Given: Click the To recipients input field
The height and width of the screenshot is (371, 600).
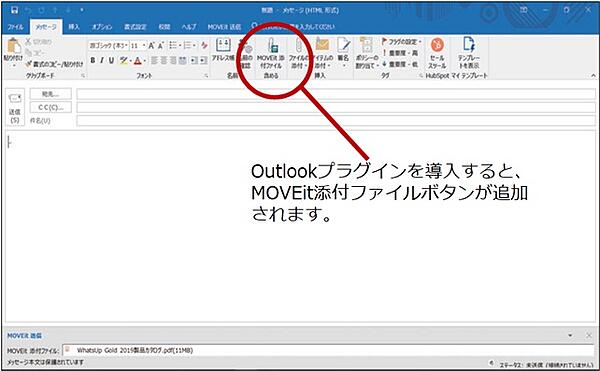Looking at the screenshot, I should [336, 94].
